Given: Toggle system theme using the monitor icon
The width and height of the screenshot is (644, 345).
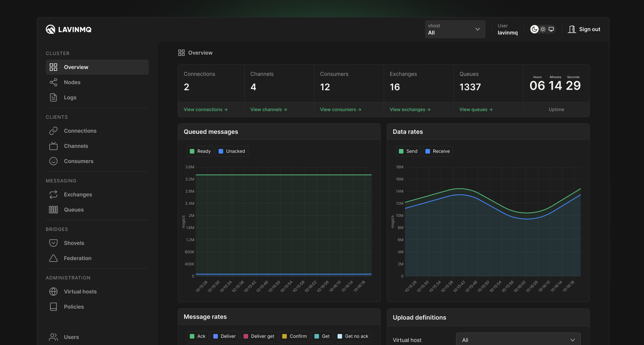Looking at the screenshot, I should (x=551, y=29).
